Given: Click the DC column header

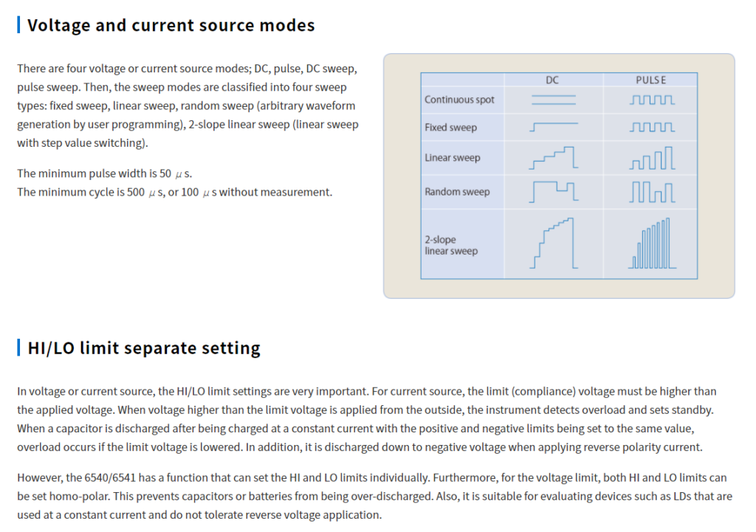Looking at the screenshot, I should pyautogui.click(x=552, y=80).
